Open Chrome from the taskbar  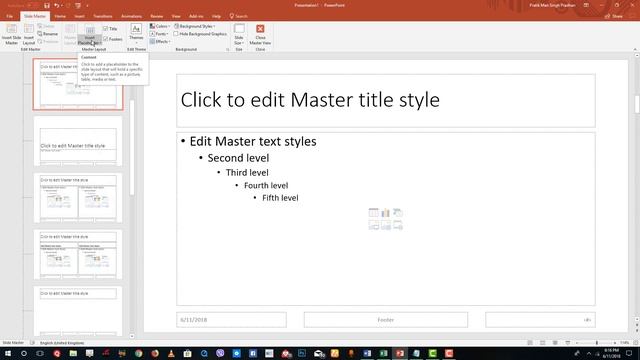139,353
